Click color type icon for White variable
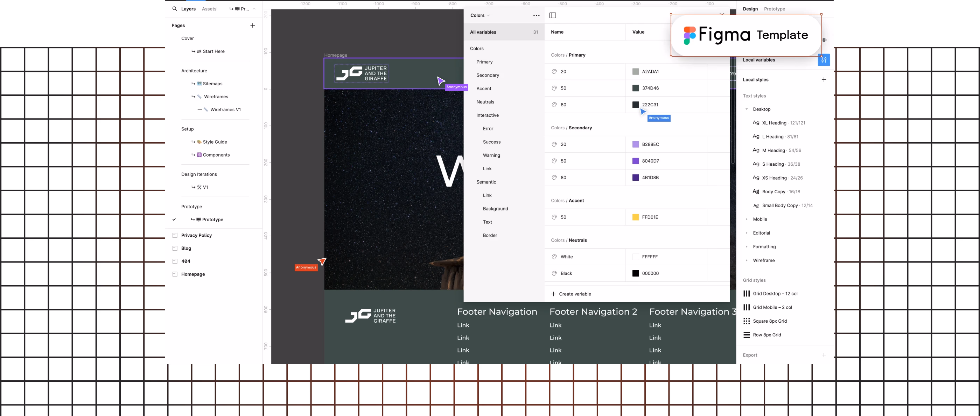This screenshot has height=416, width=980. coord(554,257)
